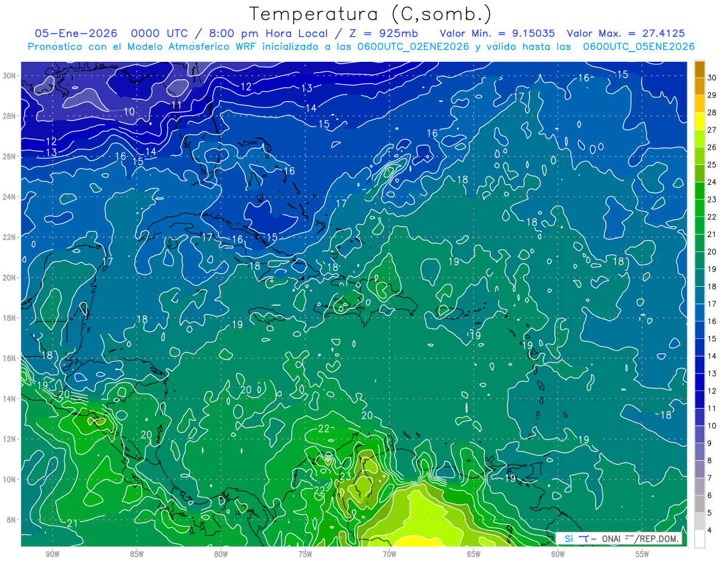This screenshot has width=728, height=562.
Task: Click the white swatch below legend value 4
Action: coord(699,539)
